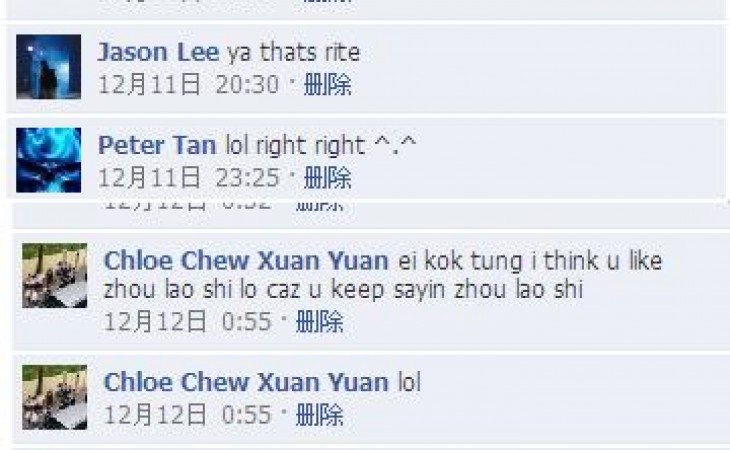Click the 12月12日 0:55 timestamp under the zhou lao shi comment
The image size is (730, 450).
pyautogui.click(x=188, y=322)
